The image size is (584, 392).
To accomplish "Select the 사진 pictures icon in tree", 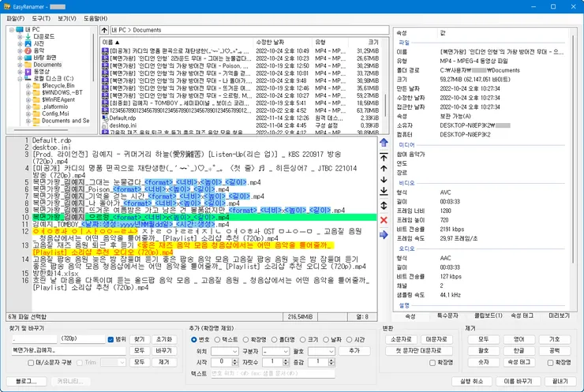I will pyautogui.click(x=28, y=43).
